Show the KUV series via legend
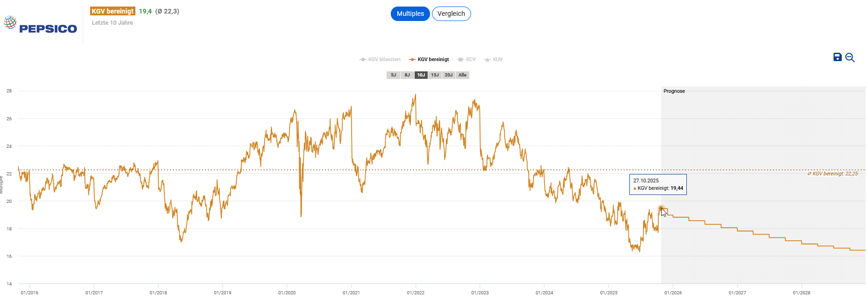 494,59
